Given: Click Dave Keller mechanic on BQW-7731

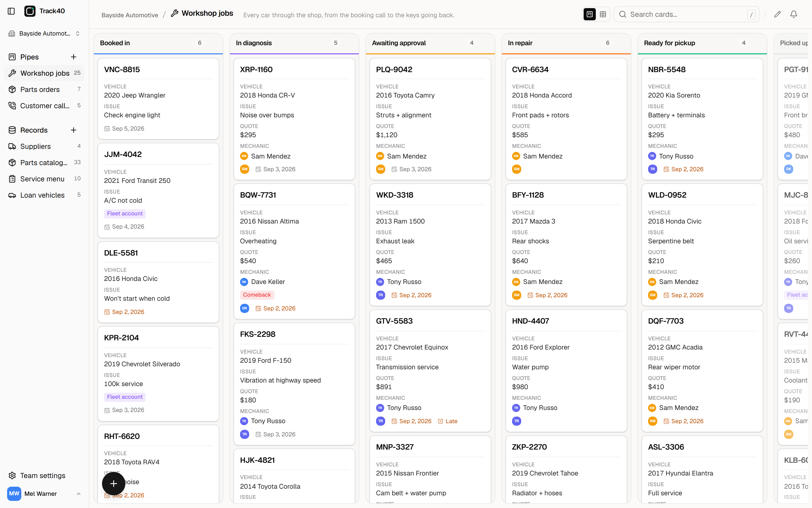Looking at the screenshot, I should click(262, 282).
